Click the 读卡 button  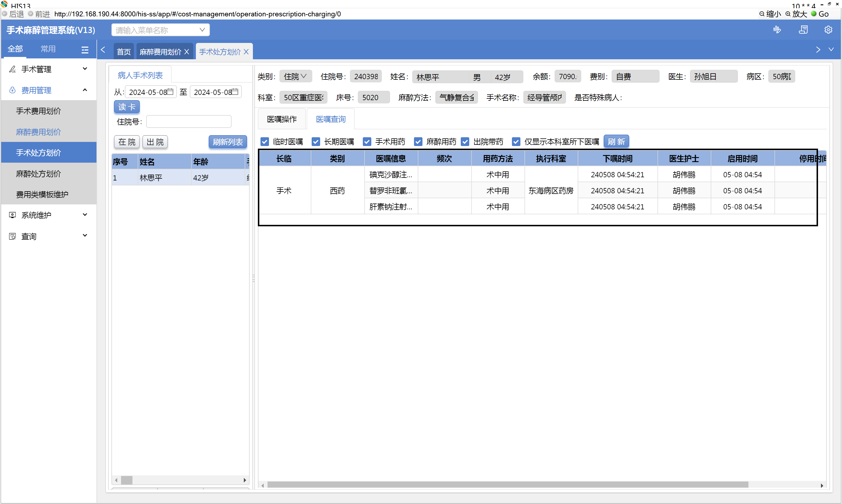127,107
